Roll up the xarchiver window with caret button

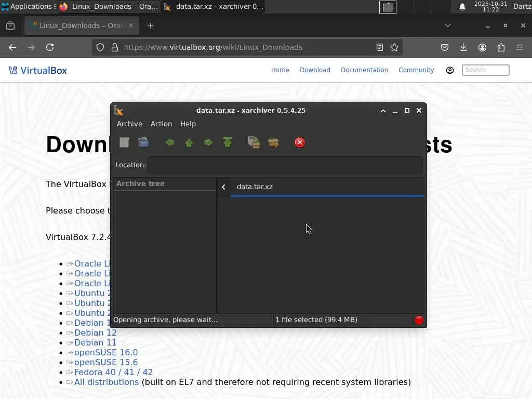tap(383, 111)
